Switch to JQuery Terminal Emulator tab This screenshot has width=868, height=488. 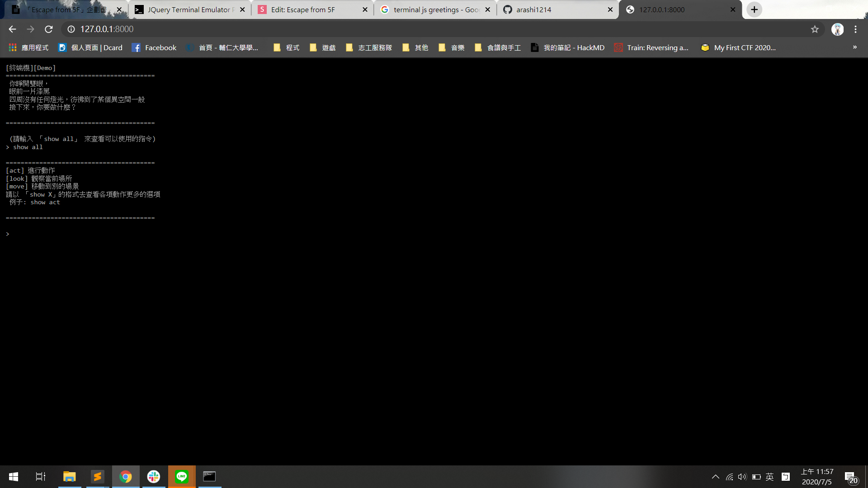(x=190, y=9)
